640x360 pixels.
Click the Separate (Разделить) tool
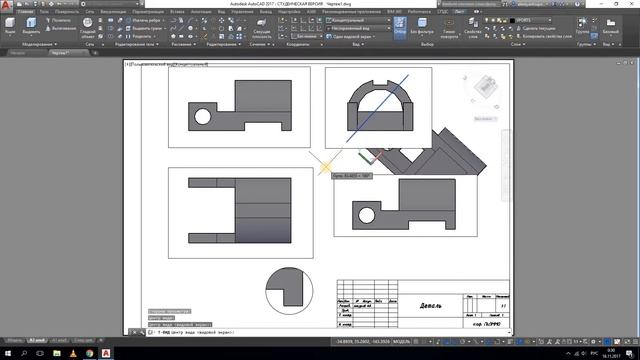pyautogui.click(x=139, y=36)
